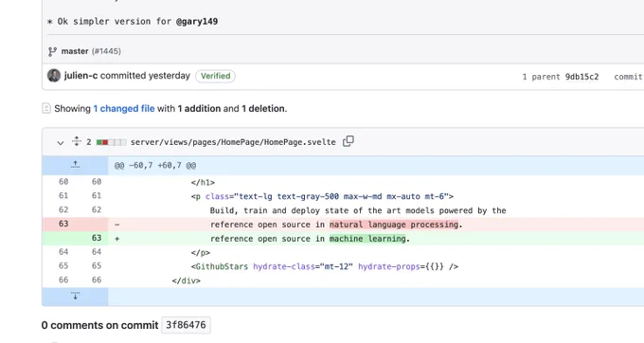This screenshot has width=644, height=343.
Task: Click the '0 comments on commit' heading
Action: coord(99,325)
